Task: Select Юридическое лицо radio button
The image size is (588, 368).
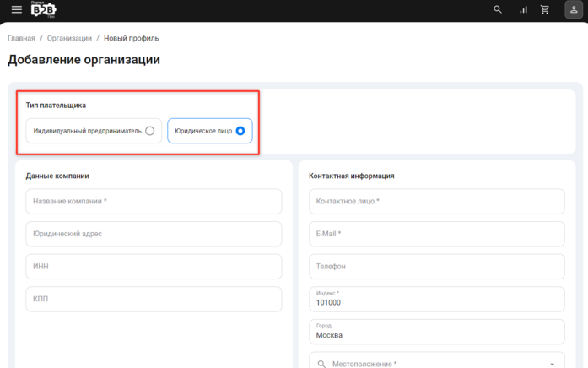Action: 240,131
